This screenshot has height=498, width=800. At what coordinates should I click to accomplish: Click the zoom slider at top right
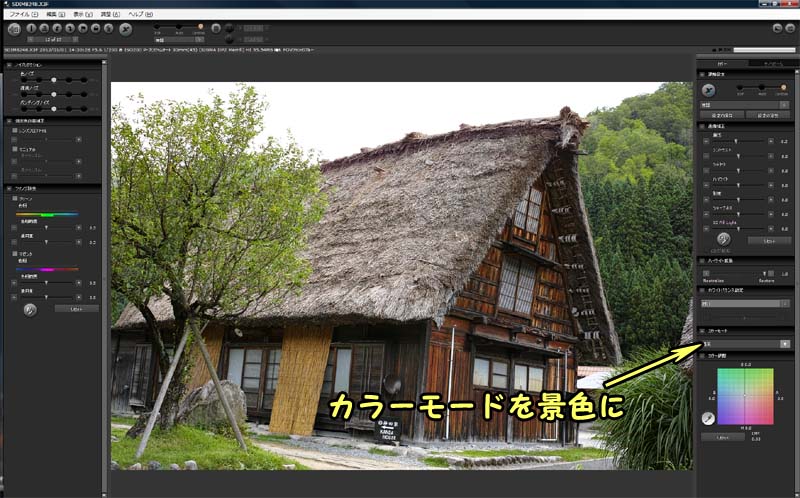point(764,49)
